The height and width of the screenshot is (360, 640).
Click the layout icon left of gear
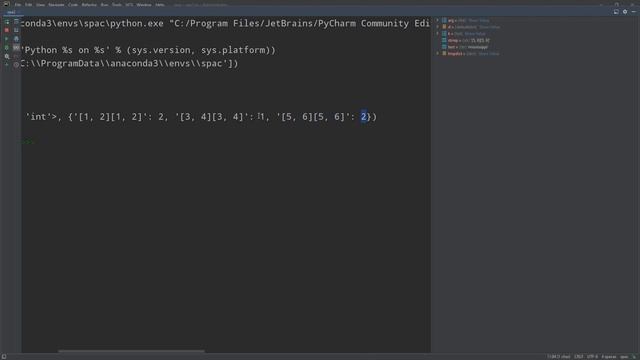616,12
